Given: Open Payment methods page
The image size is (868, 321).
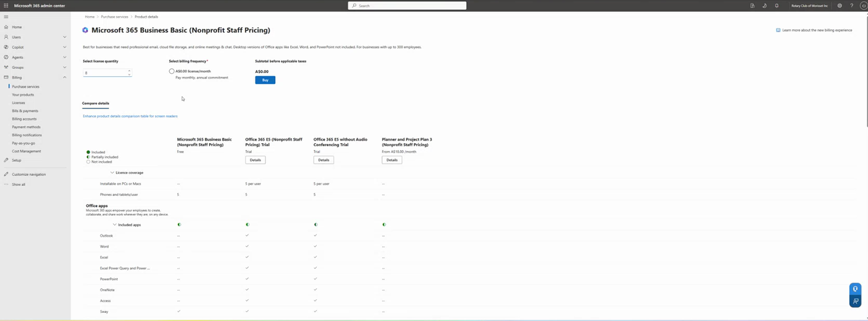Looking at the screenshot, I should [26, 127].
